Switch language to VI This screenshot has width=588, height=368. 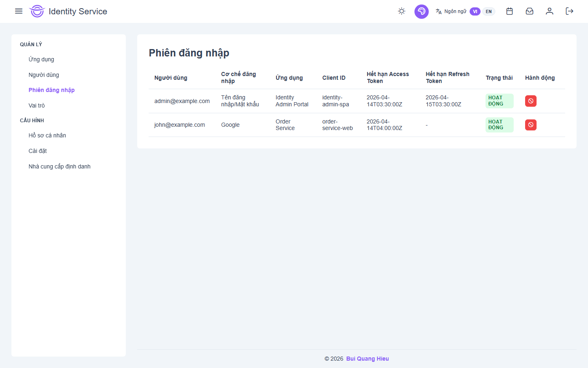point(475,11)
